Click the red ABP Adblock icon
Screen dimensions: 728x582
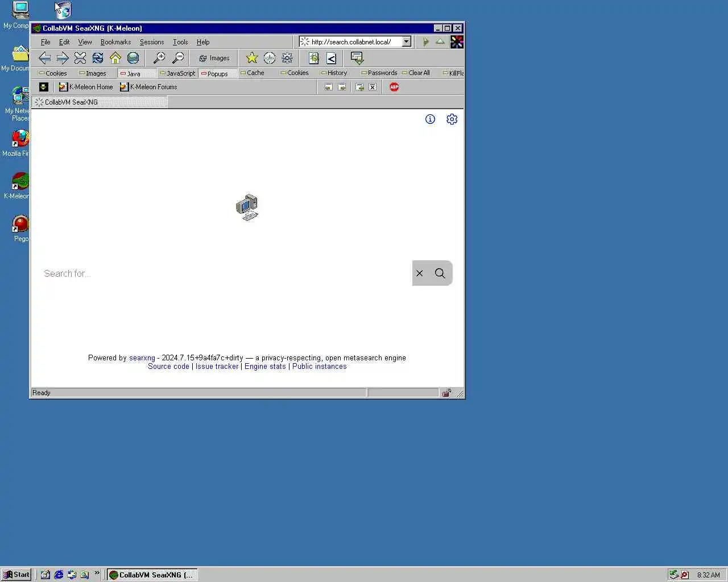[394, 87]
